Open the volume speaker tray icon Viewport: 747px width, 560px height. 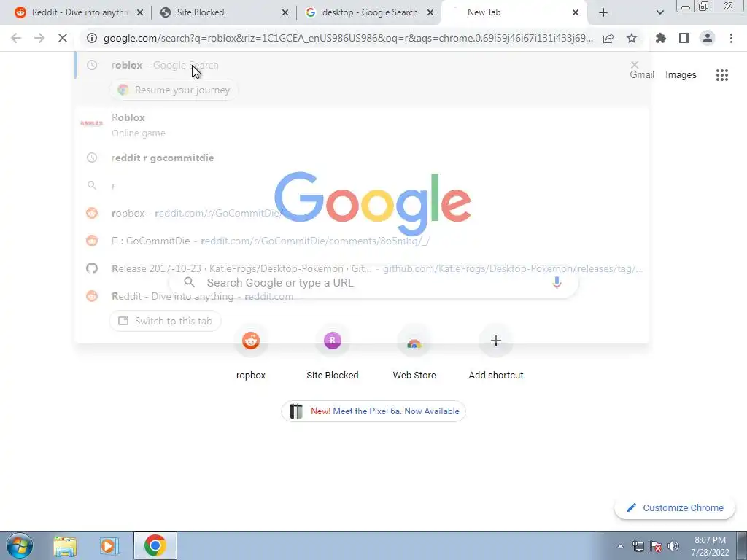(x=673, y=546)
